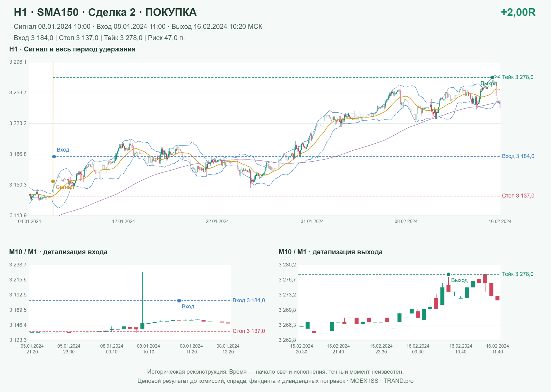551x392 pixels.
Task: Click the 3 296,1 price label on H1 axis
Action: coord(18,62)
